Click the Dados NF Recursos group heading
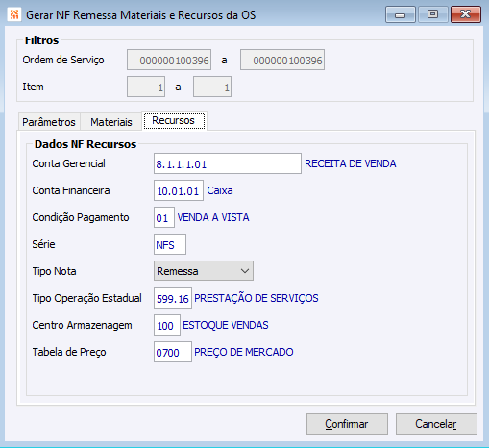Screen dimensions: 489x448 tap(86, 144)
